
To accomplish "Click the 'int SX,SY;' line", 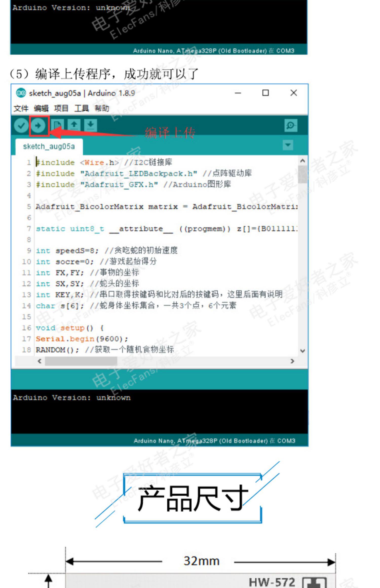I will pos(87,284).
